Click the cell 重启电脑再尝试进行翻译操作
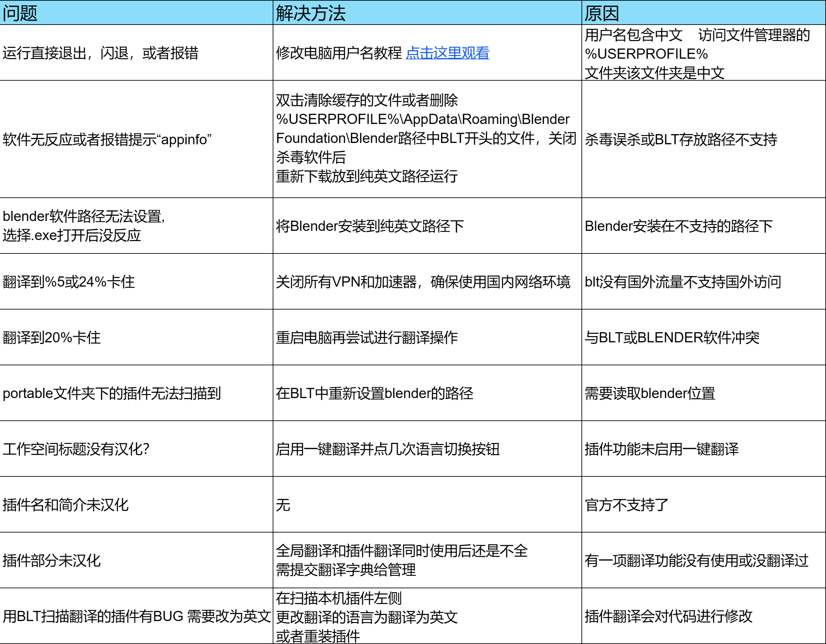 (427, 337)
